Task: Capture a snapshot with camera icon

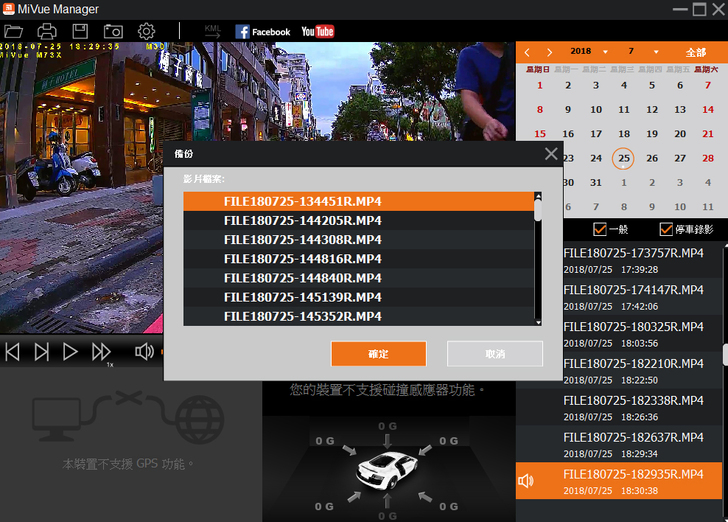Action: coord(113,32)
